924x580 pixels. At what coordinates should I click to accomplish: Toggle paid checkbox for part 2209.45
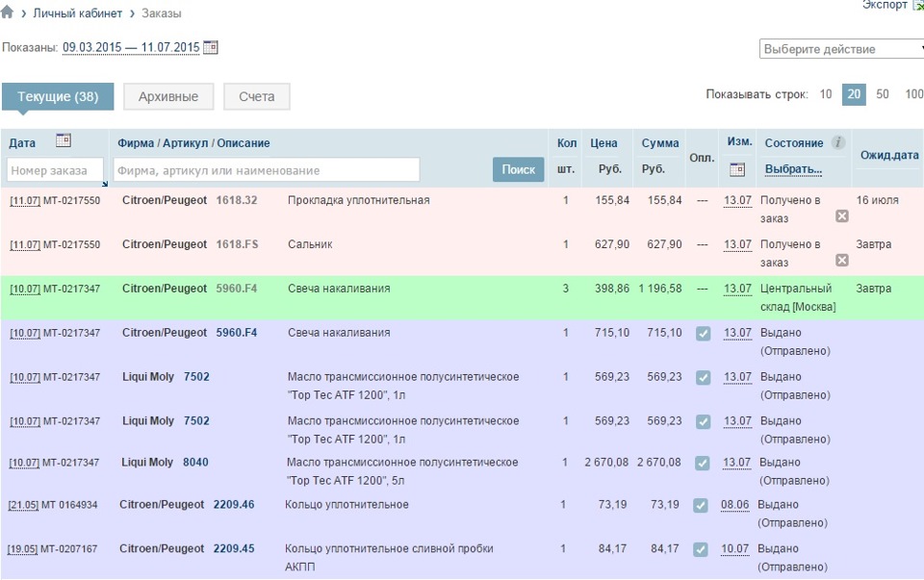[701, 550]
